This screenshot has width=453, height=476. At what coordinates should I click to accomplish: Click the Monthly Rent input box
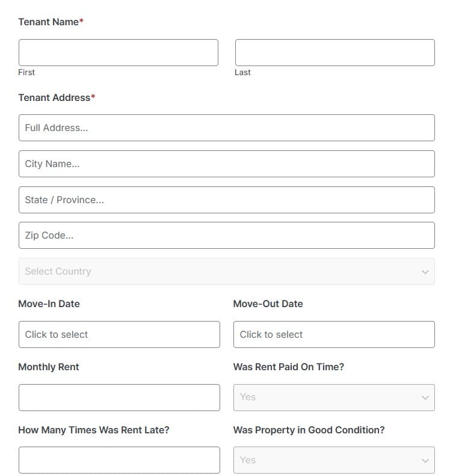pyautogui.click(x=119, y=398)
